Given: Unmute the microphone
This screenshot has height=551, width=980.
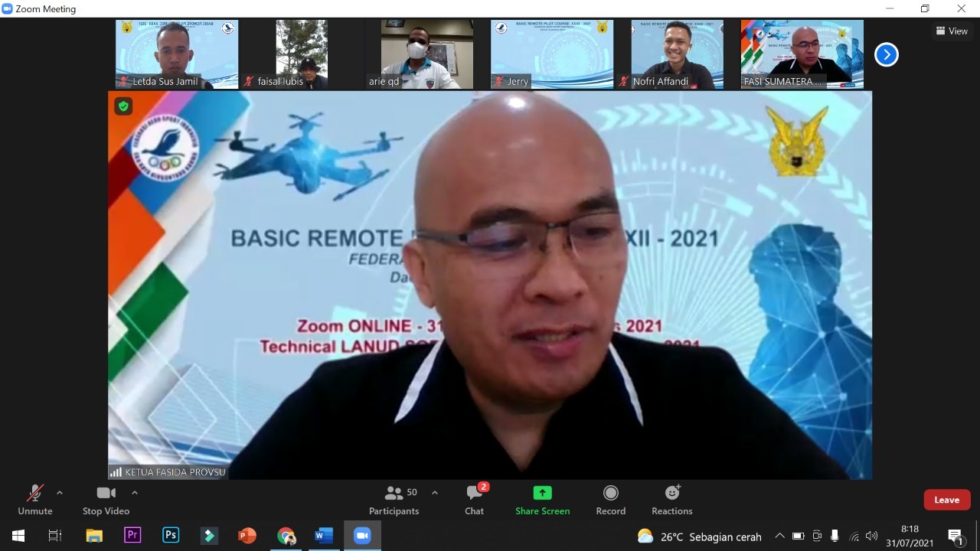Looking at the screenshot, I should coord(35,500).
